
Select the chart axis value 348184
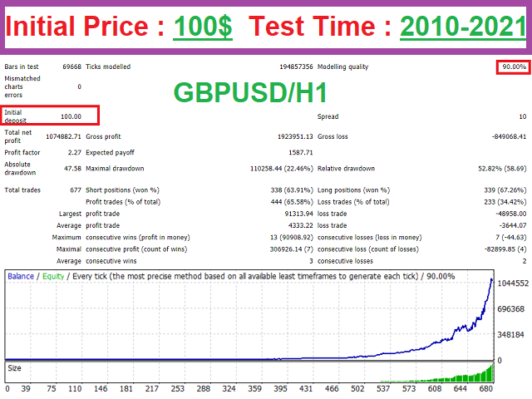click(x=511, y=335)
